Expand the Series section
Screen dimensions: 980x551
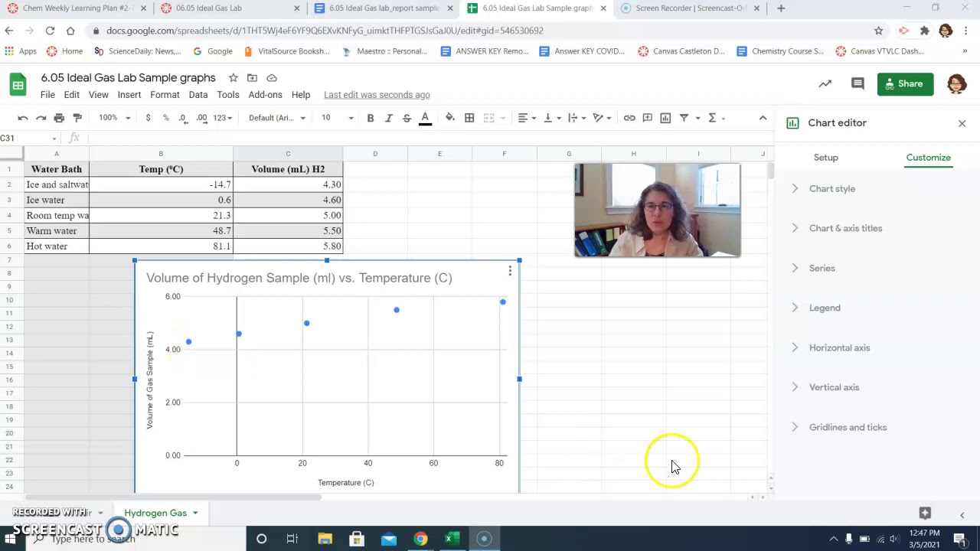point(822,269)
